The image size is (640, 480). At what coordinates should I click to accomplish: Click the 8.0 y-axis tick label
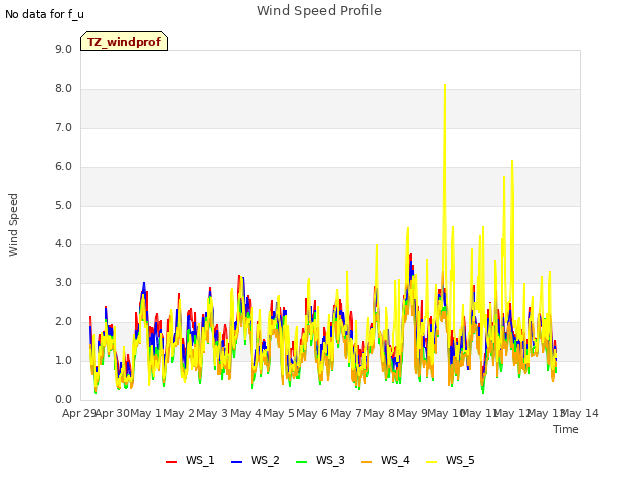pyautogui.click(x=63, y=89)
